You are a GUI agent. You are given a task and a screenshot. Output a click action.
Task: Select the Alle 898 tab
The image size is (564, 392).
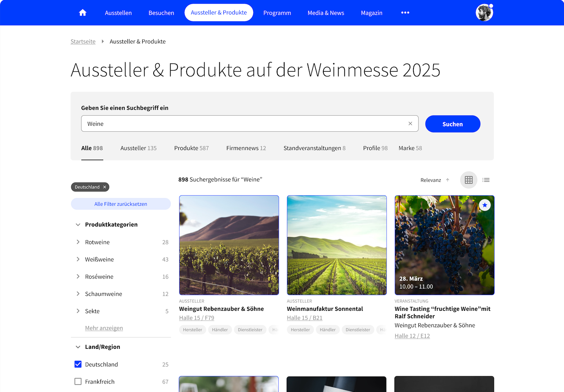pos(92,148)
